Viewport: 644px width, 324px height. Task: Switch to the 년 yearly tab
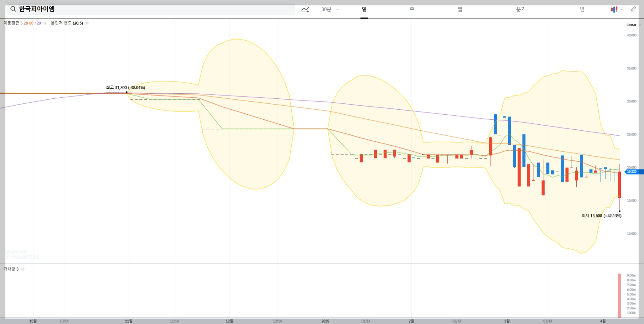582,9
